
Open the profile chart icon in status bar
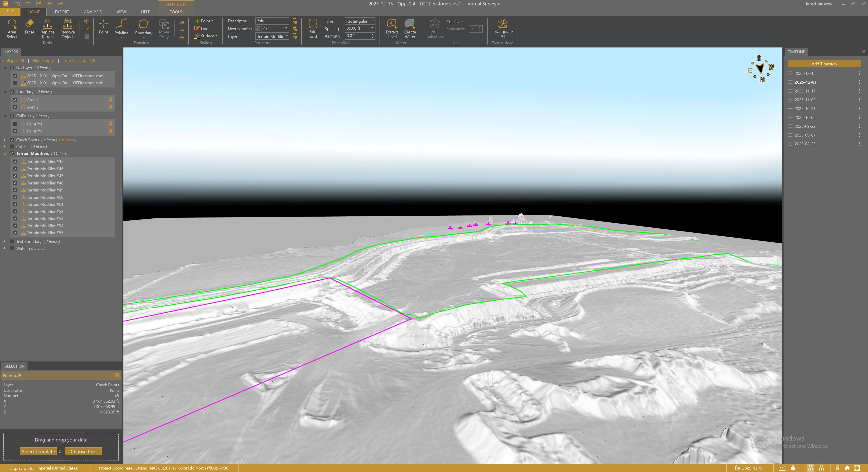click(x=782, y=468)
